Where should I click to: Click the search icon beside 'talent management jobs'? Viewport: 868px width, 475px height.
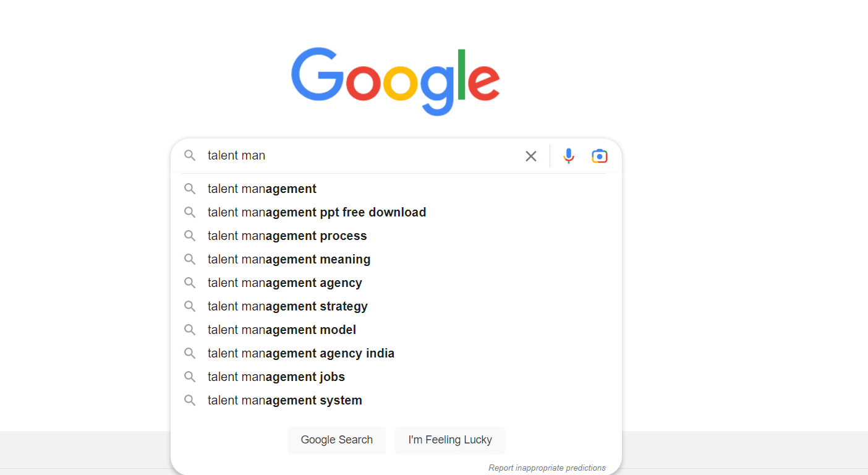(x=190, y=377)
